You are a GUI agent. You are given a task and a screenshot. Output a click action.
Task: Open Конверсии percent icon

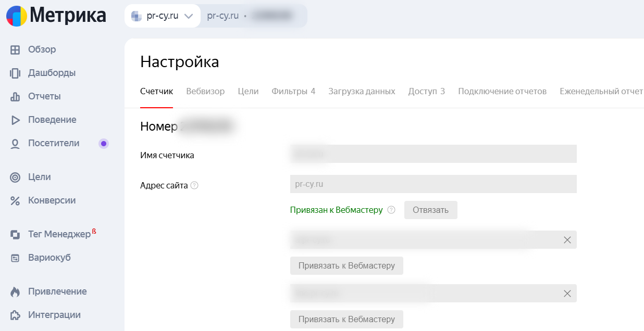15,201
